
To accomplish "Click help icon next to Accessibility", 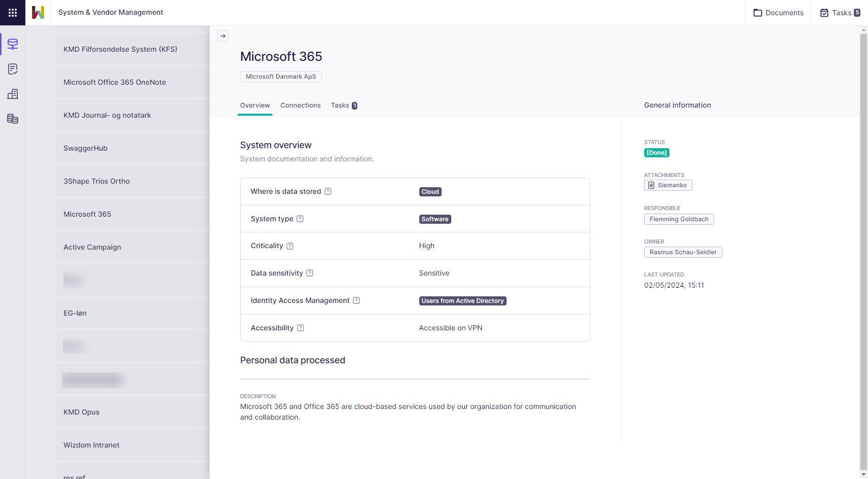I will point(301,328).
